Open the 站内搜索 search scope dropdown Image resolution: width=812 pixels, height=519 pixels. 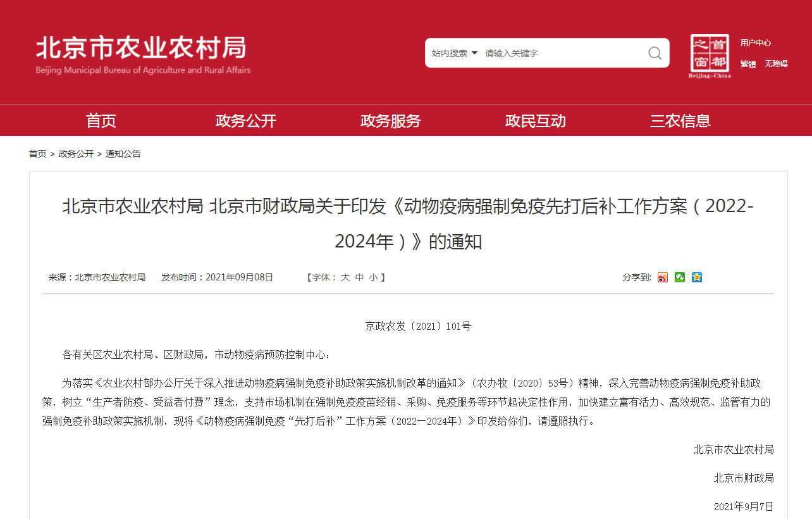click(454, 53)
